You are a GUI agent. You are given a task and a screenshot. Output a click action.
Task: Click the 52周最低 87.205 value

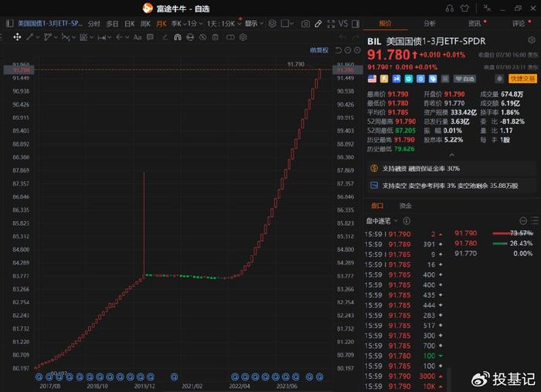click(406, 131)
